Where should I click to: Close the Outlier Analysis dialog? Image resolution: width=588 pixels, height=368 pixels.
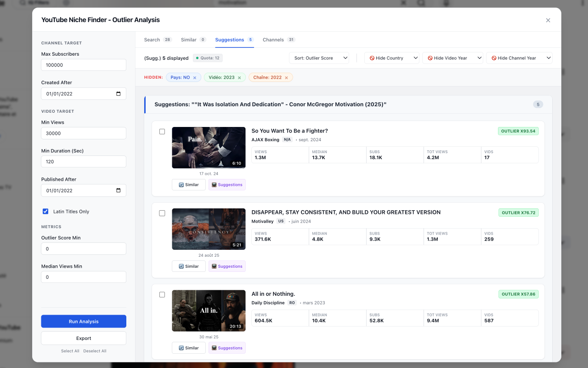(x=548, y=20)
